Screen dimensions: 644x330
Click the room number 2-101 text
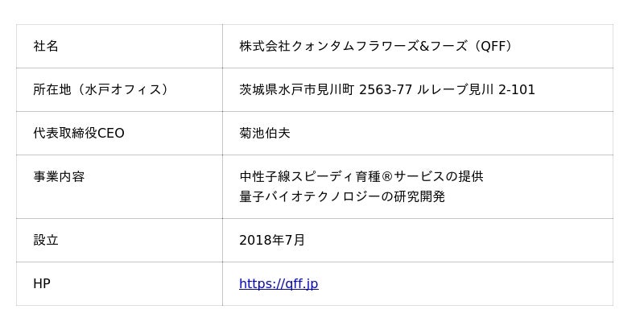pyautogui.click(x=517, y=89)
